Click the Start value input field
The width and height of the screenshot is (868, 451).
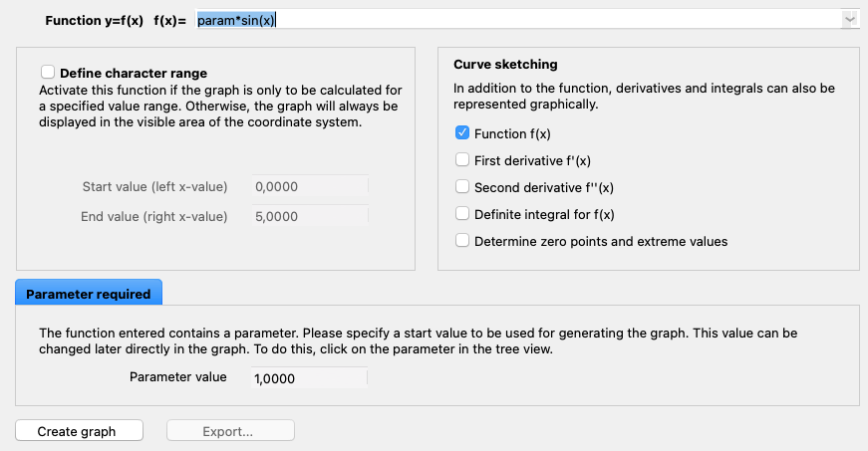click(309, 186)
